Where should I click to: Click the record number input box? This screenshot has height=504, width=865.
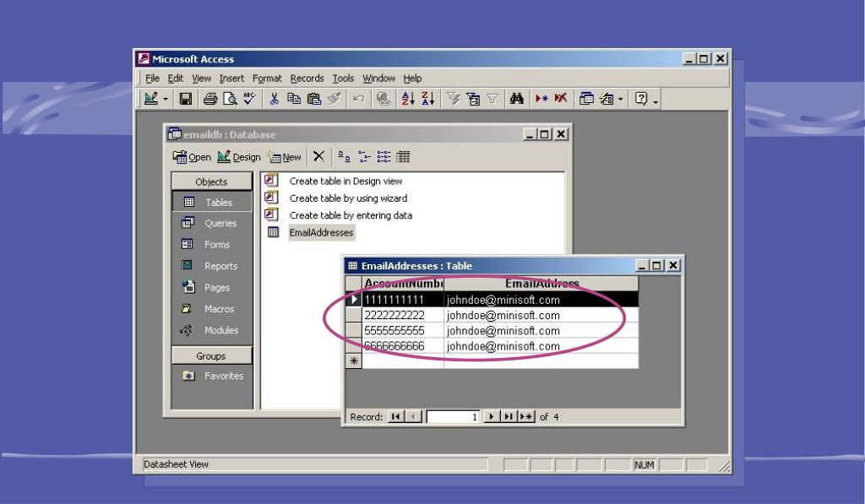(x=453, y=417)
